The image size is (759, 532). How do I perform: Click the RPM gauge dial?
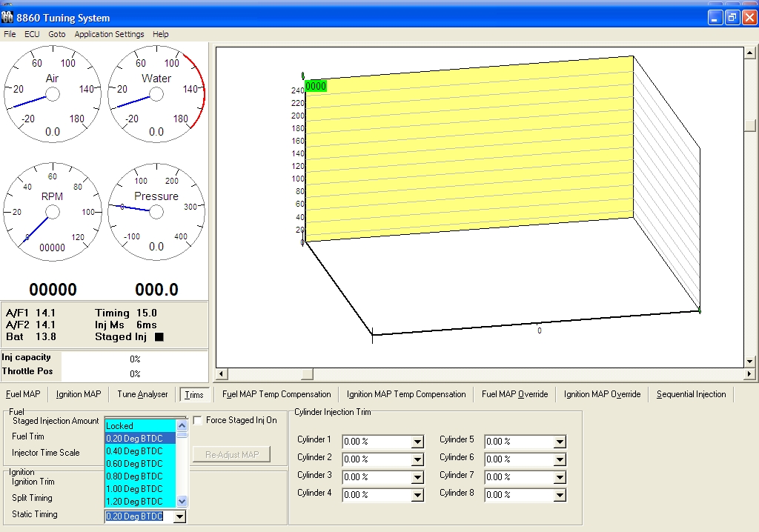point(53,212)
